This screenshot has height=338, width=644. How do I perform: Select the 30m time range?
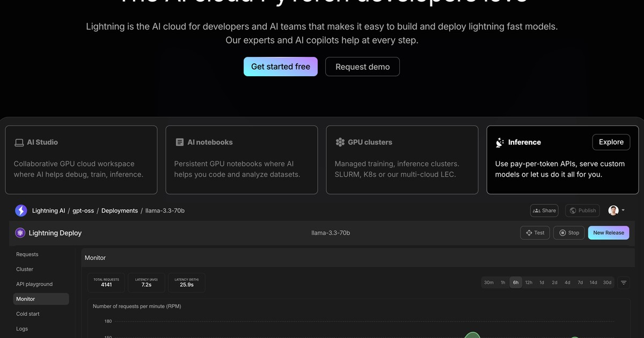click(489, 282)
